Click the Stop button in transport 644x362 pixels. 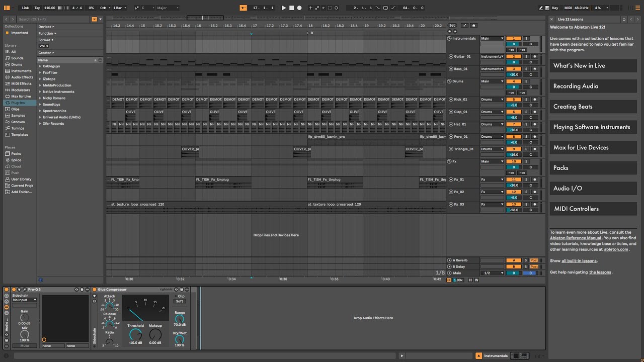[291, 8]
